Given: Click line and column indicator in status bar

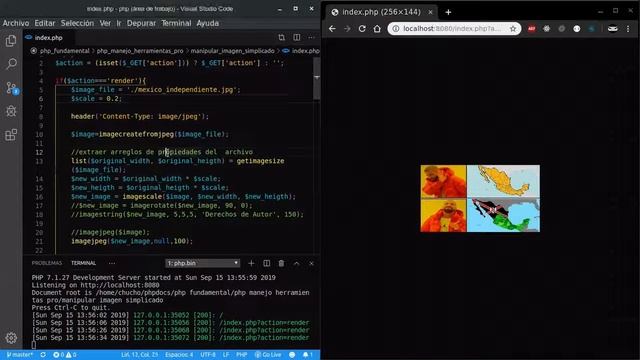Looking at the screenshot, I should coord(140,355).
